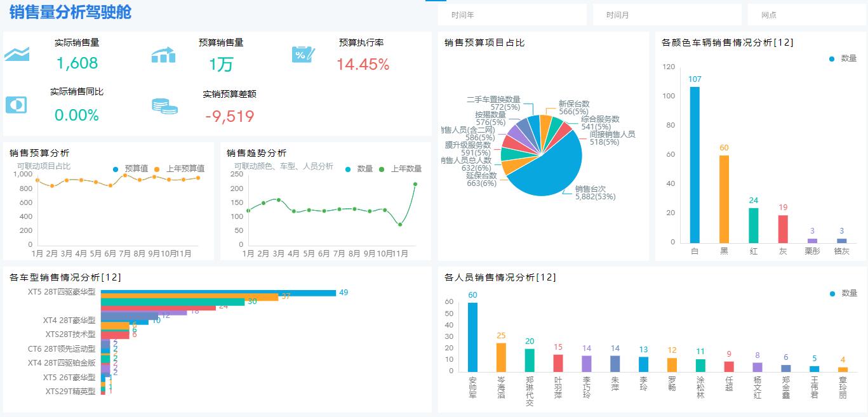Click the XT5 28T四驱豪华型 bar with value 49
Screen dimensions: 868x417
(x=218, y=293)
